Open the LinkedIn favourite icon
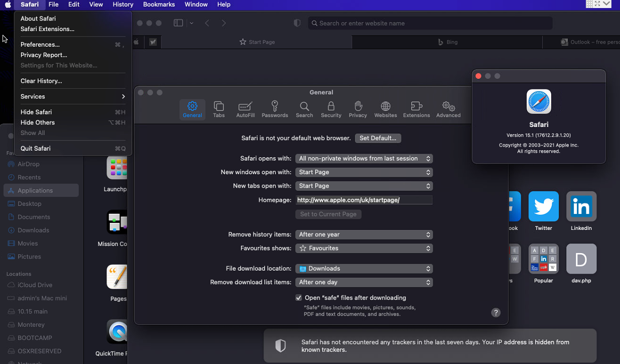Screen dimensions: 620x364 tap(581, 206)
